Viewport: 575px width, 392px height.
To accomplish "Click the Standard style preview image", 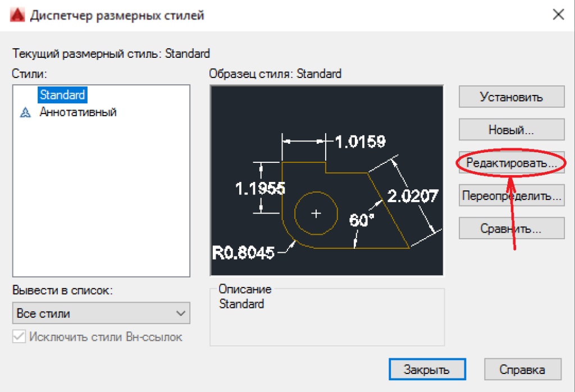I will click(x=327, y=181).
